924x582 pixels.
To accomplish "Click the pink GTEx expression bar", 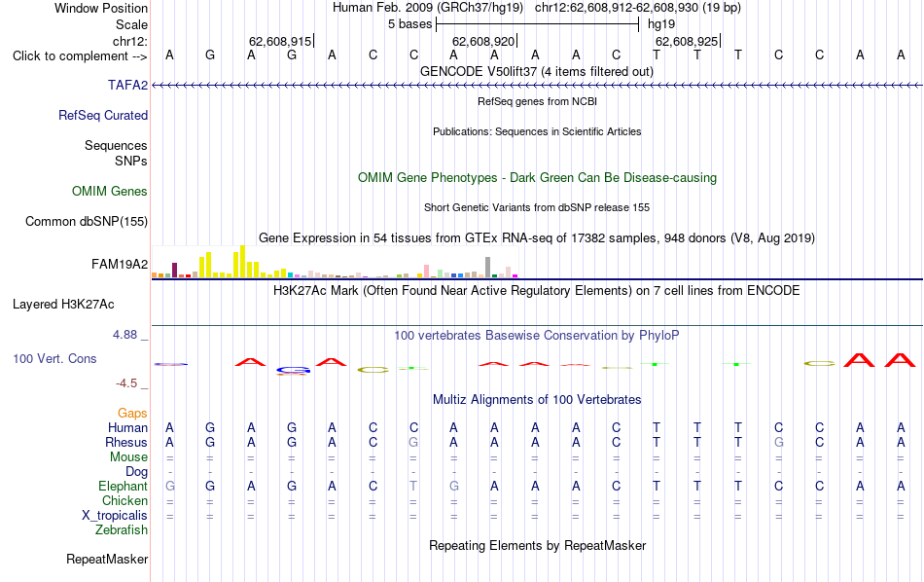I will pos(427,272).
